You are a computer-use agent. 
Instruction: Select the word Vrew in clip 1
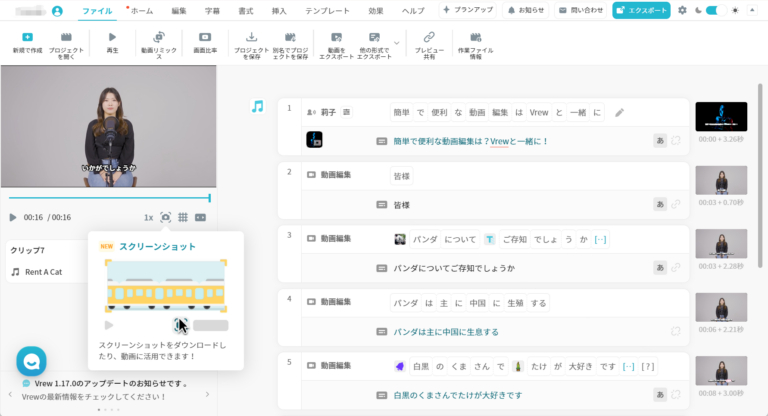[539, 112]
